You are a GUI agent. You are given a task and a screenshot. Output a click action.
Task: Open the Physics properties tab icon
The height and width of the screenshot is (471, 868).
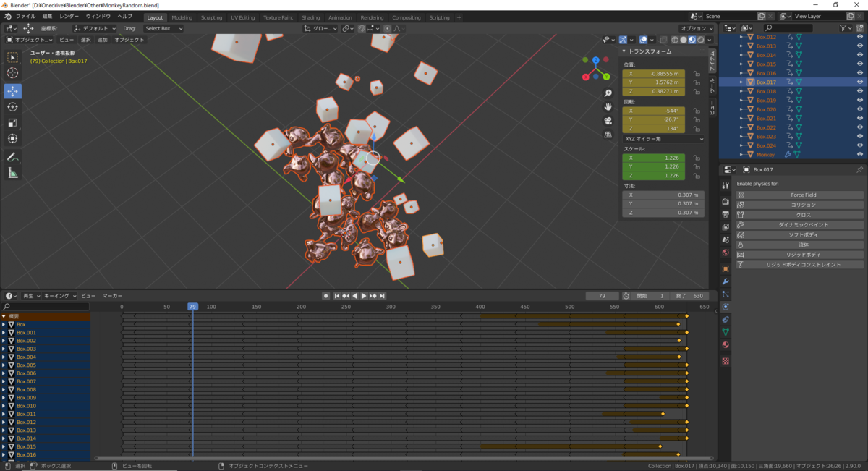pyautogui.click(x=726, y=307)
